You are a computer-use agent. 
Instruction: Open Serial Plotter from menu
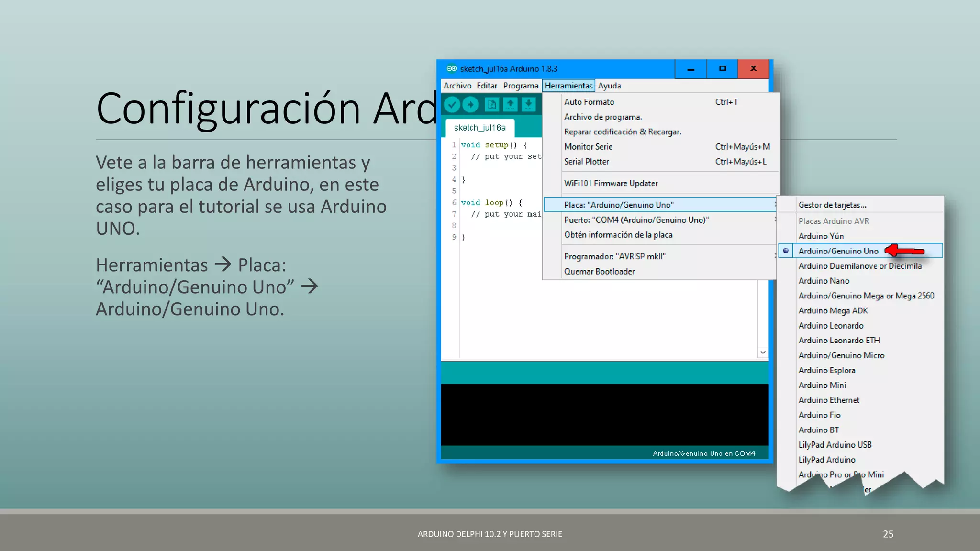tap(660, 162)
